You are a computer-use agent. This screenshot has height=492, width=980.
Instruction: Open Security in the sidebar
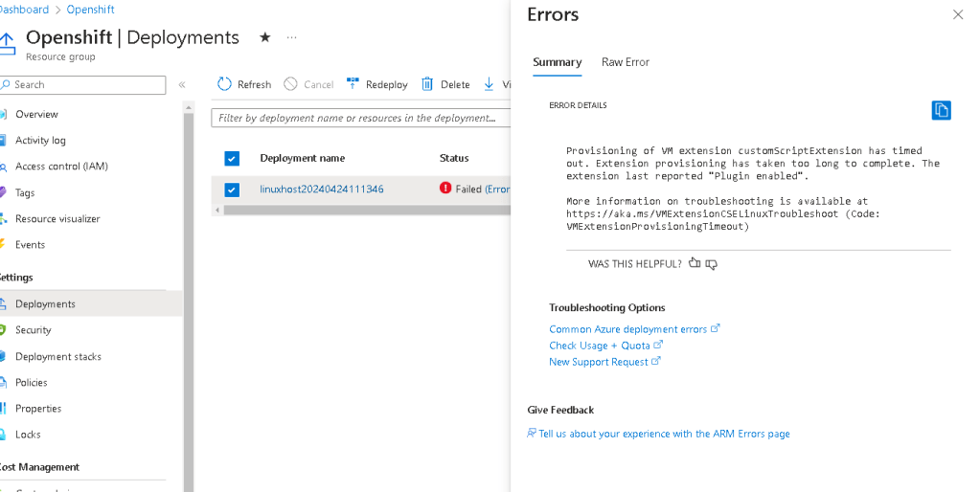34,330
